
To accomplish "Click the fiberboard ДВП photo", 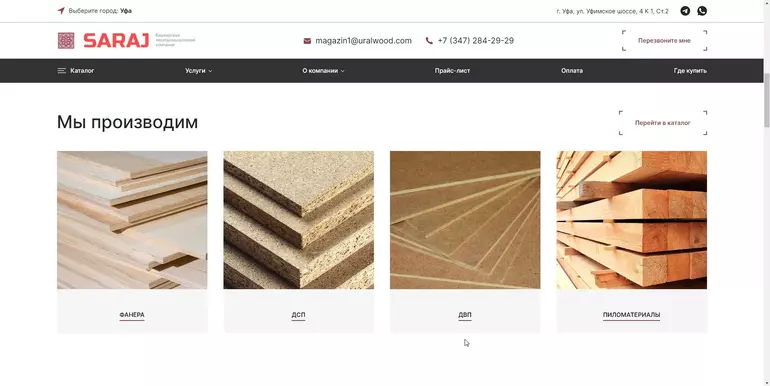I will 465,220.
